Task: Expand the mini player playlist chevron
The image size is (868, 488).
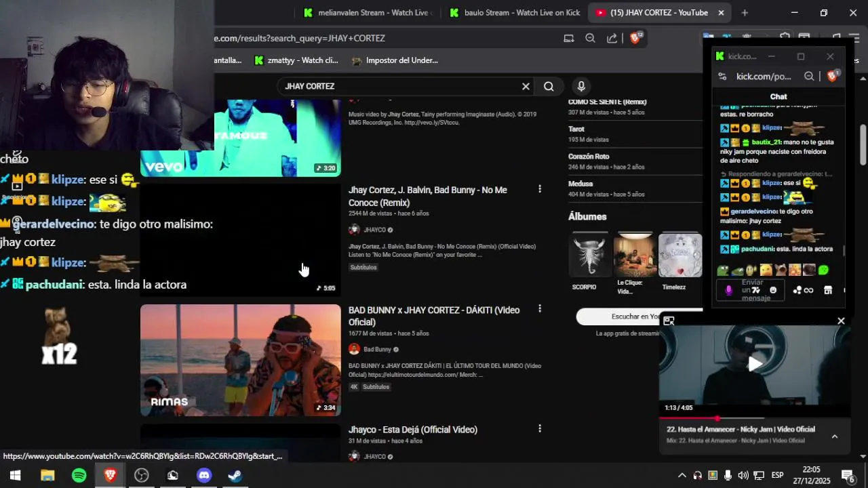Action: click(835, 436)
